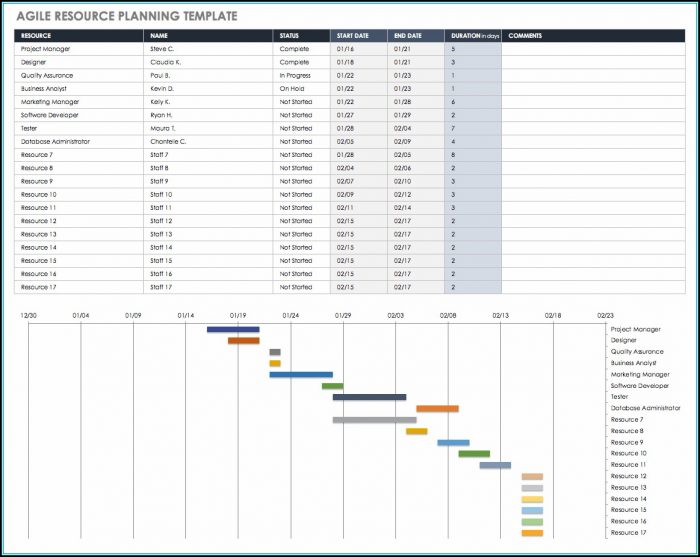
Task: Click comments cell in Project Manager row
Action: pyautogui.click(x=593, y=49)
